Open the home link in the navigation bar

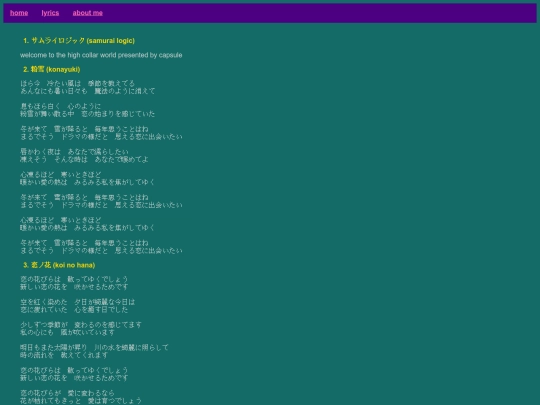[x=19, y=13]
